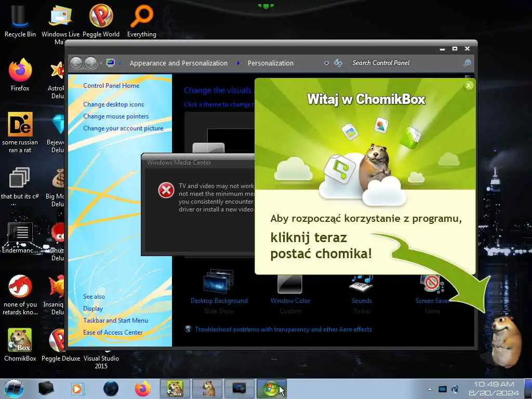This screenshot has height=399, width=532.
Task: Click the Start orb button
Action: [x=14, y=389]
